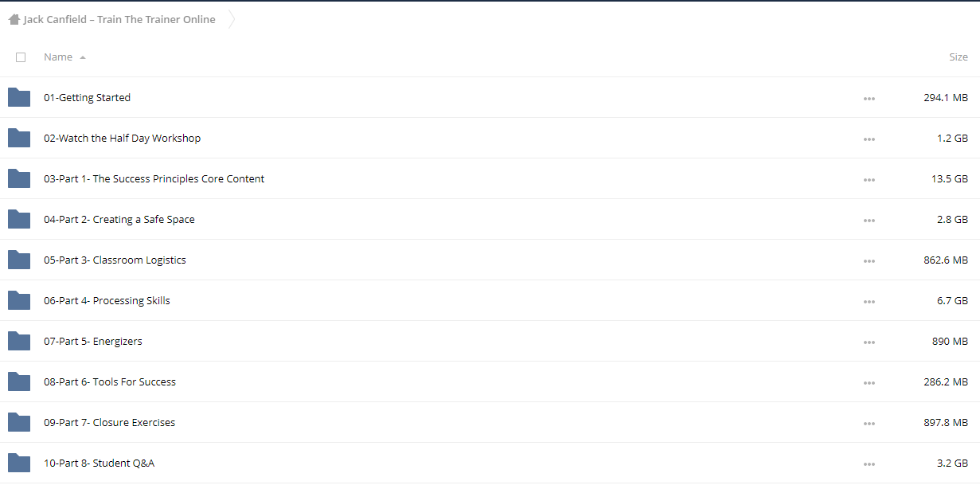Click folder icon for 09-Part 7 Closure Exercises

[x=19, y=422]
